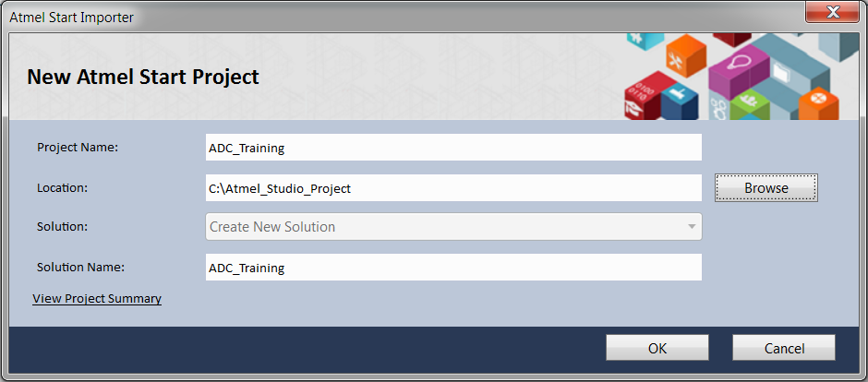
Task: Click the graduation cap icon on red cube
Action: [x=633, y=110]
